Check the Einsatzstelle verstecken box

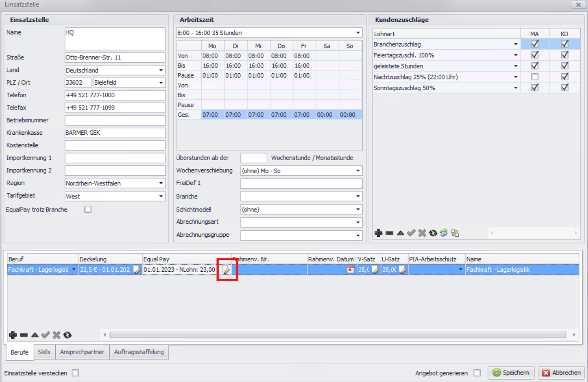(x=76, y=373)
